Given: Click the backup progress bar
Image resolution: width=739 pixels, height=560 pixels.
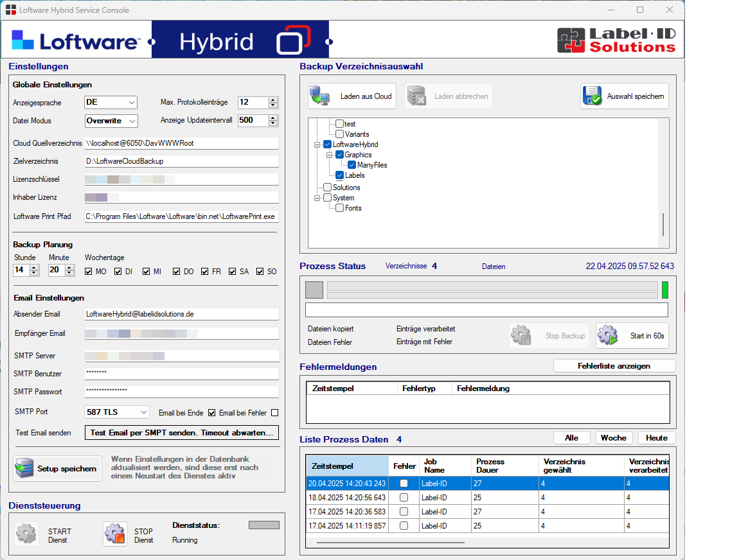Looking at the screenshot, I should (x=492, y=286).
